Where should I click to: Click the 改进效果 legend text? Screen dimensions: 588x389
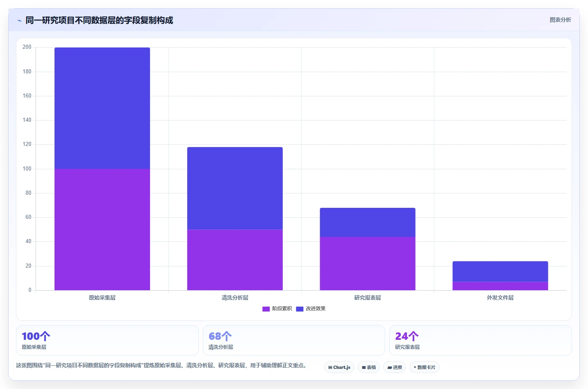click(316, 309)
